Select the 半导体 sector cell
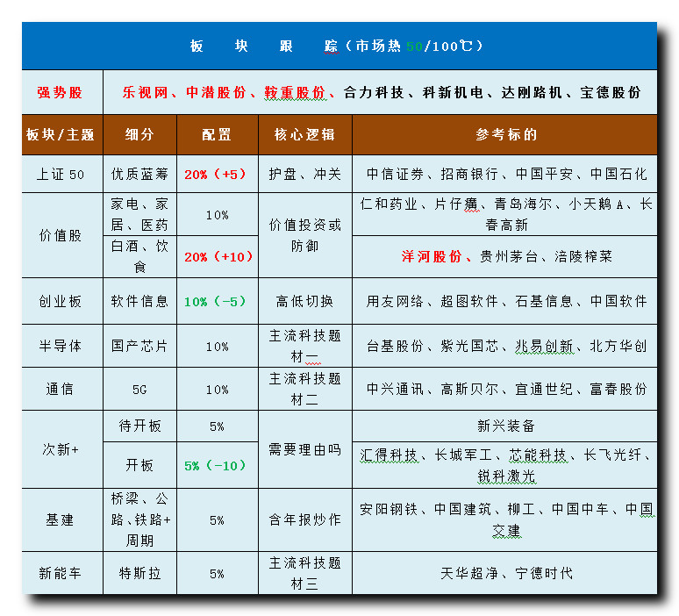The height and width of the screenshot is (616, 679). [x=61, y=346]
